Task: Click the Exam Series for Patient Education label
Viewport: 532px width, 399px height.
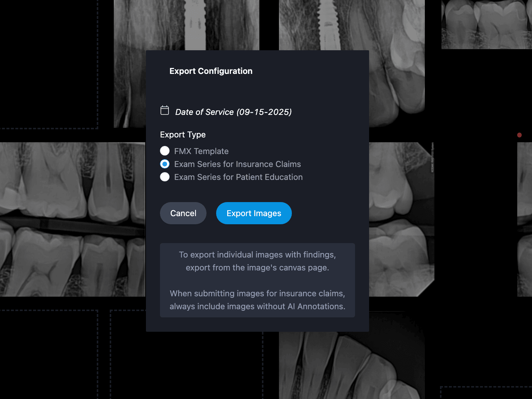Action: coord(238,177)
